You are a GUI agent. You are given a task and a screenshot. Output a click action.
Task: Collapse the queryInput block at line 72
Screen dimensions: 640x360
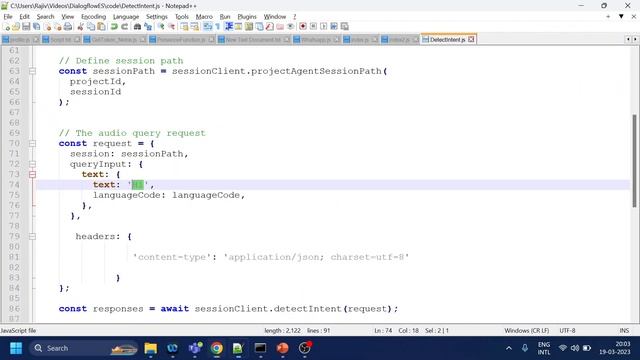point(32,164)
